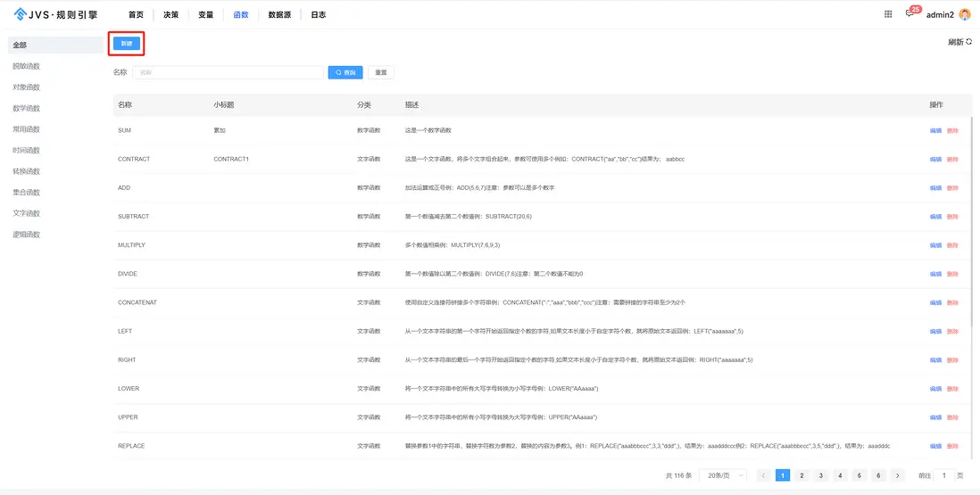Edit the LOWER function row
The width and height of the screenshot is (980, 495).
point(935,389)
